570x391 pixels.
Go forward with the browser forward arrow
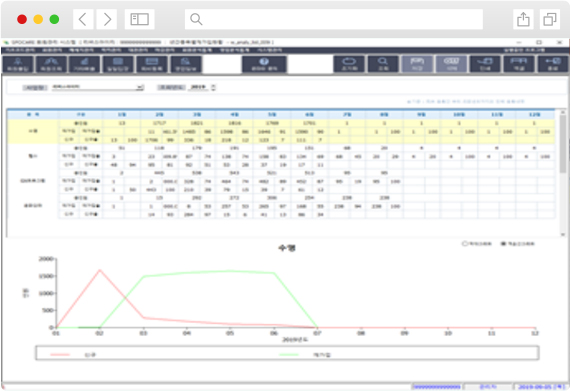(107, 19)
